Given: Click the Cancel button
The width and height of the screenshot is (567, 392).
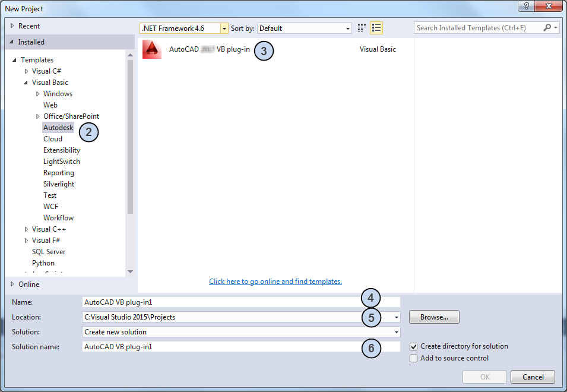Looking at the screenshot, I should [x=533, y=377].
